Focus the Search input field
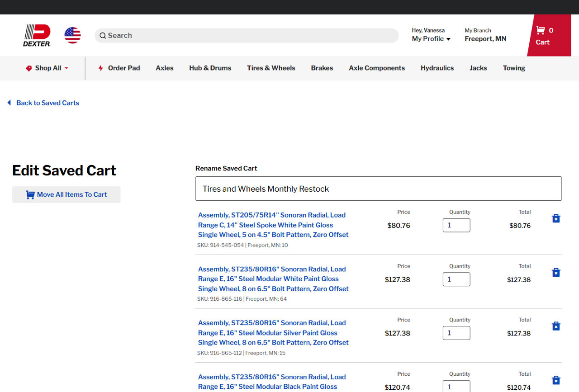 coord(247,36)
